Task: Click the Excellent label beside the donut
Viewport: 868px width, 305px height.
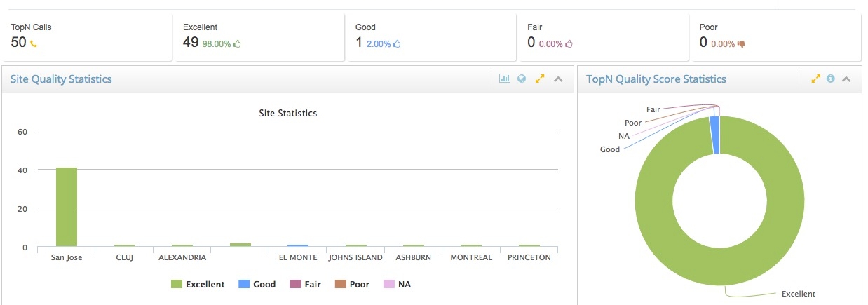Action: [x=798, y=294]
